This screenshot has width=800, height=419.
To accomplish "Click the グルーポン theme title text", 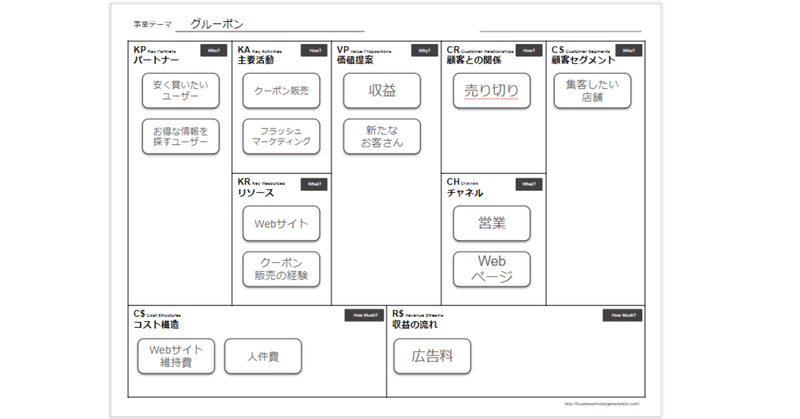I will 217,24.
